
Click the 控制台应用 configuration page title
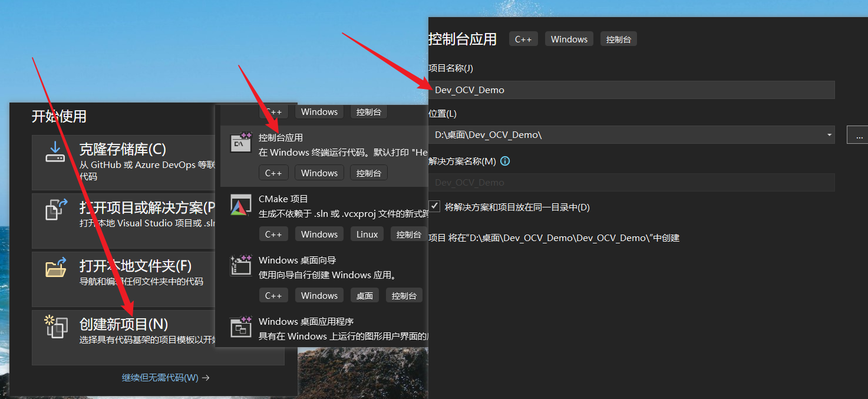coord(463,39)
